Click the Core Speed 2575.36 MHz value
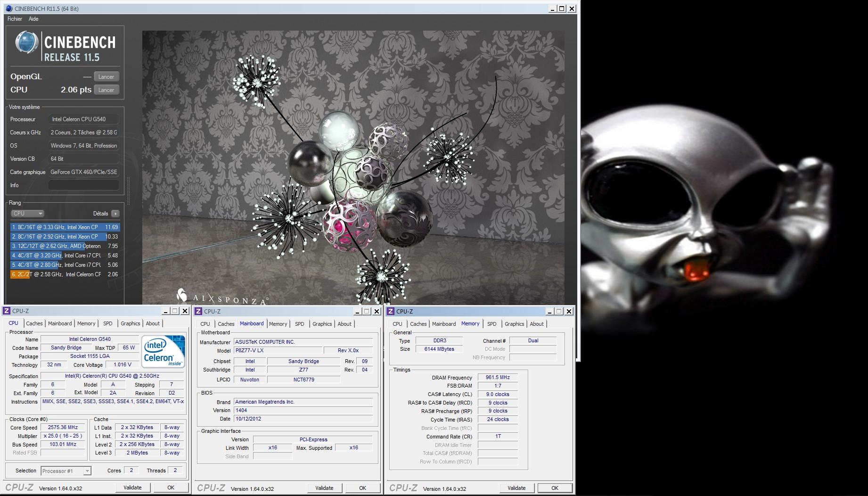 [x=63, y=427]
